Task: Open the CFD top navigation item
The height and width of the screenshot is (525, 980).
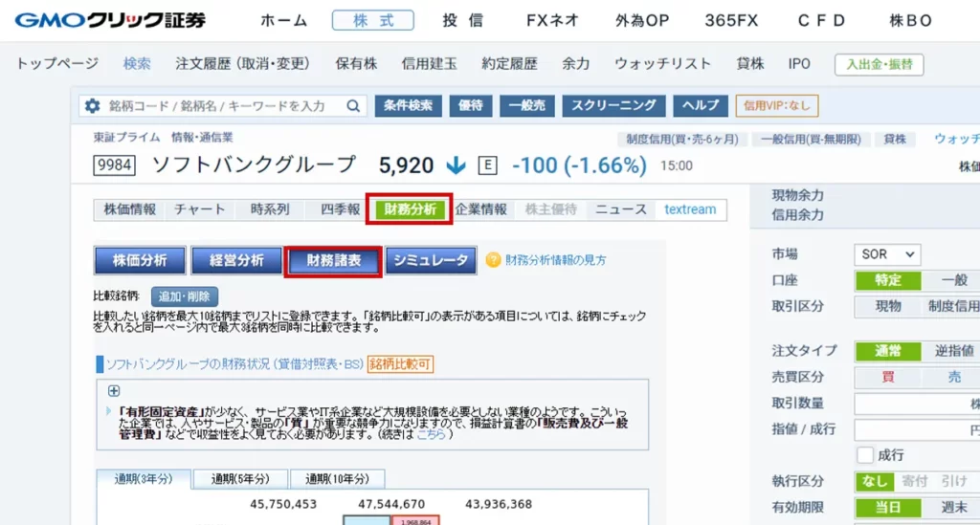Action: (821, 21)
